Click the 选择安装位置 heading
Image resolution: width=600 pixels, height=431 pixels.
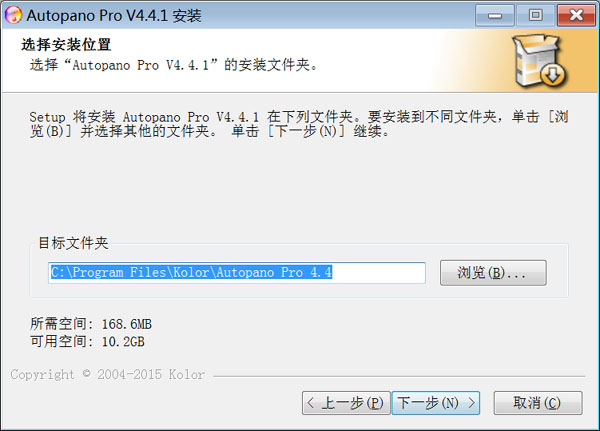(x=66, y=45)
